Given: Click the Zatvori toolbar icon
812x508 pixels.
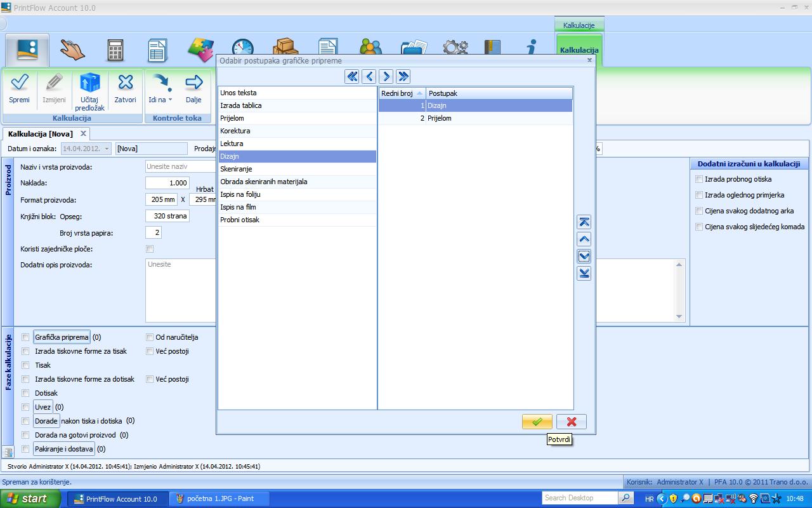Looking at the screenshot, I should coord(125,83).
